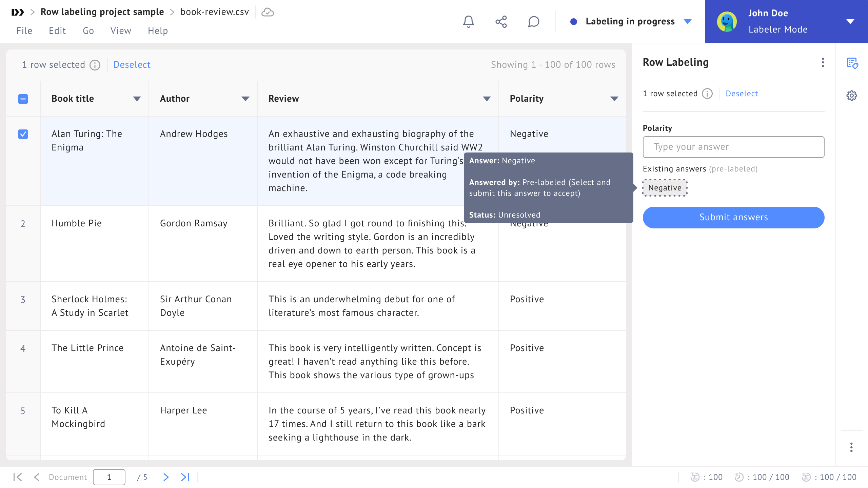Toggle the select-all header checkbox

point(23,99)
